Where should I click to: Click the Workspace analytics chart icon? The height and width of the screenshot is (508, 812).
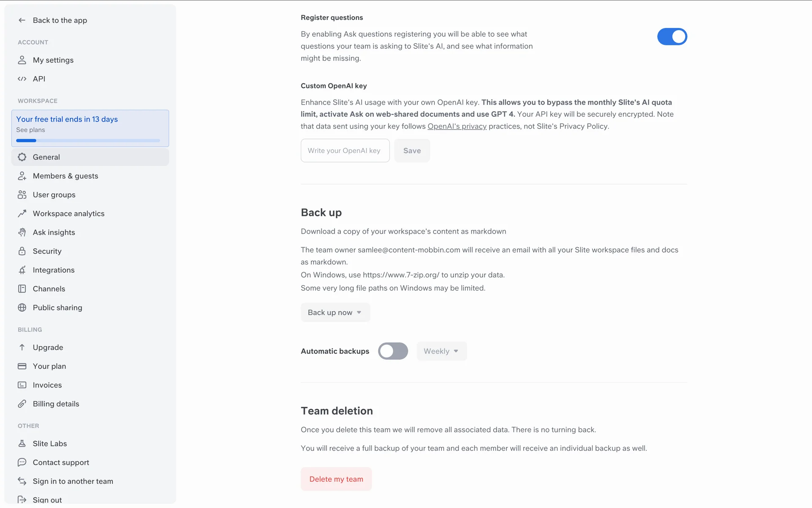point(22,214)
